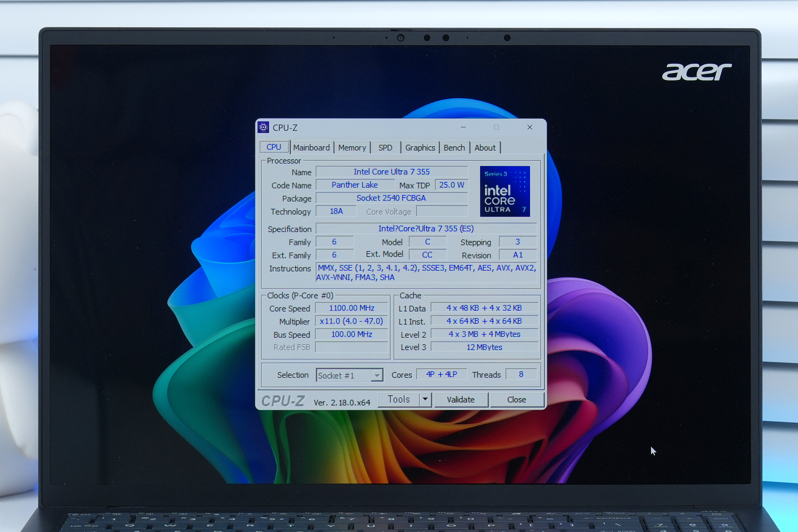798x532 pixels.
Task: Click the Close button
Action: 517,400
